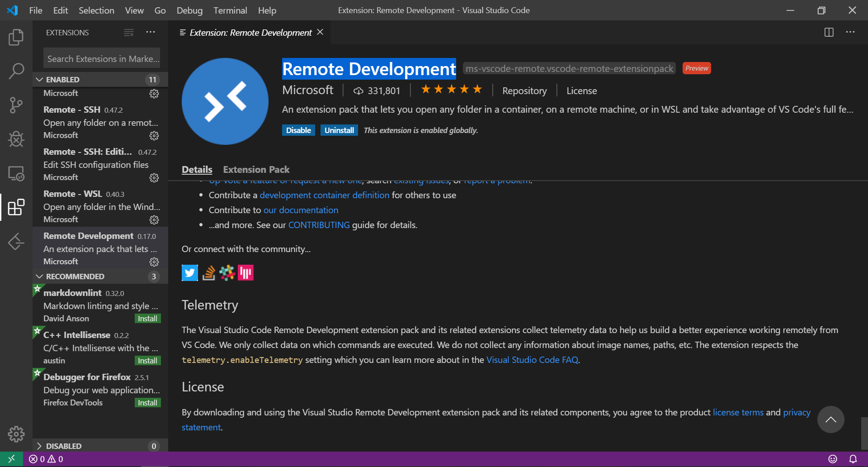The height and width of the screenshot is (467, 868).
Task: Open the Source Control view
Action: tap(16, 105)
